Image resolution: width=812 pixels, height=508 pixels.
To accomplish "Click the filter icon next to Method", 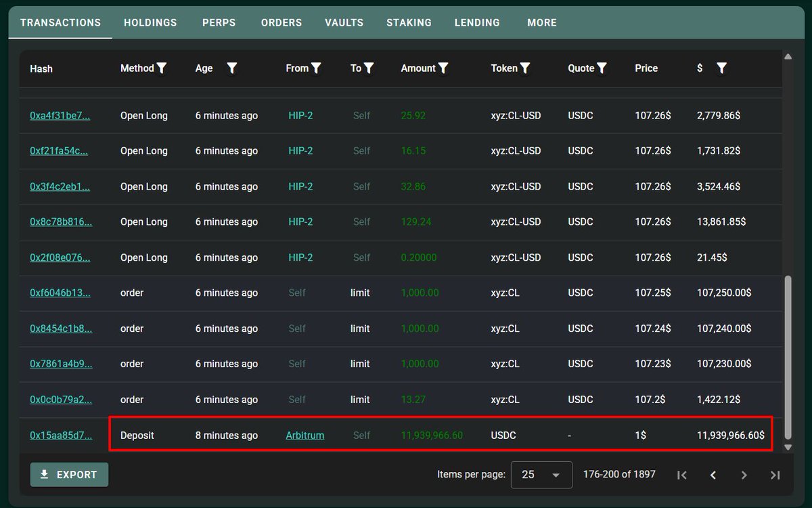I will (162, 68).
